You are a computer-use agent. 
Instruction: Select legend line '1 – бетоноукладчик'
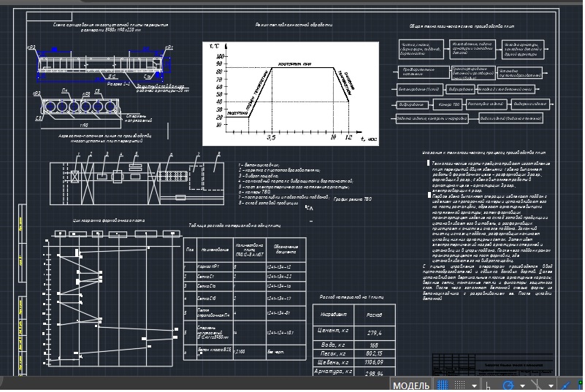[x=259, y=165]
